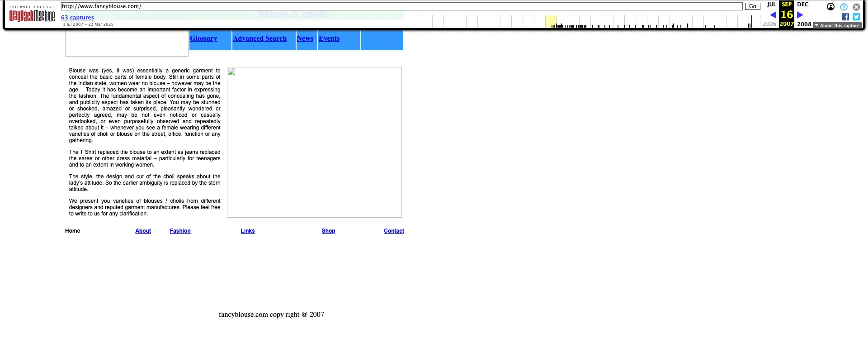Screen dimensions: 868x363
Task: Open Advanced Search navigation item
Action: click(x=259, y=38)
